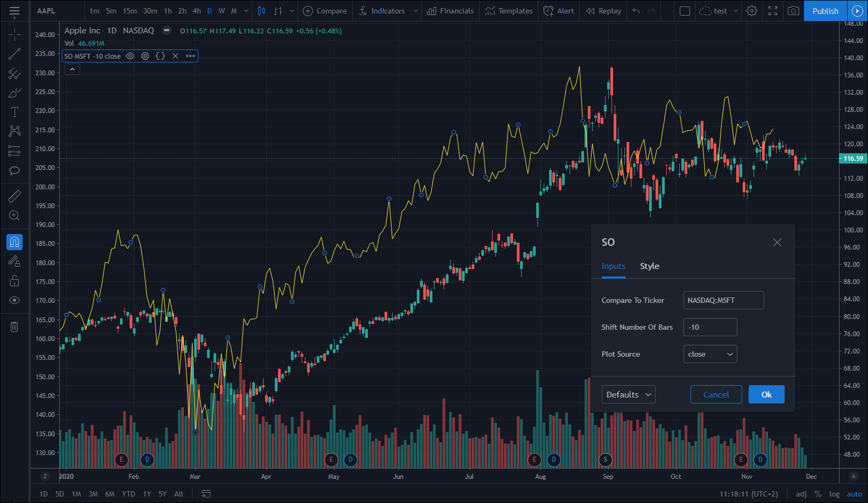Cancel the SO settings dialog

pyautogui.click(x=716, y=394)
